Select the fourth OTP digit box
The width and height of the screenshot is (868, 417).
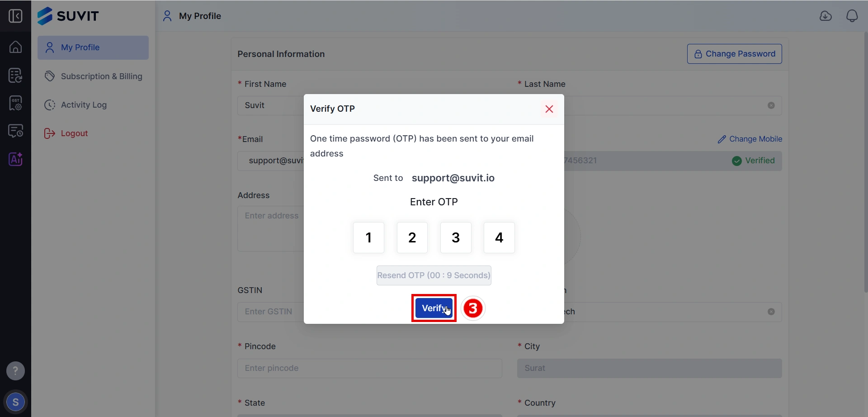tap(499, 237)
